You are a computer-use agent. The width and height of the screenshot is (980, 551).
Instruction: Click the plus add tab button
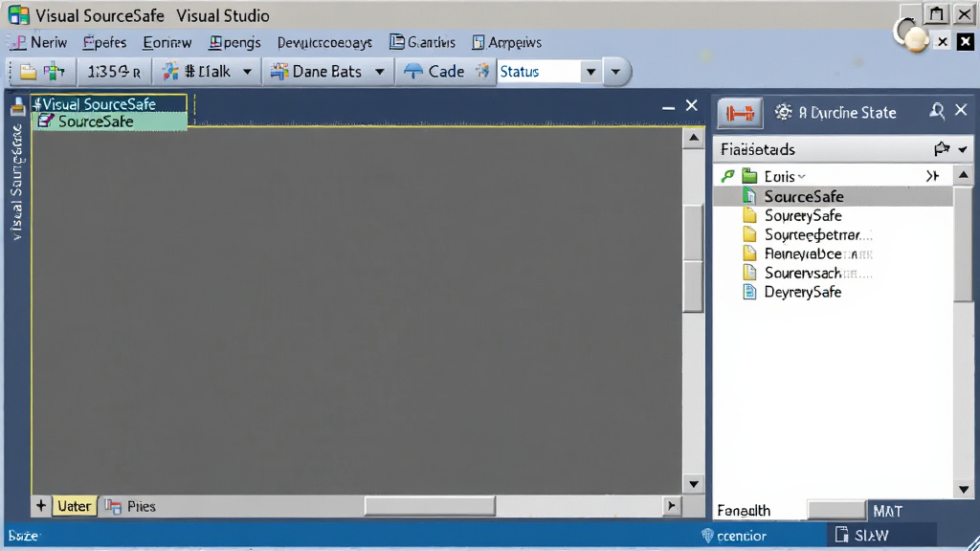point(41,506)
